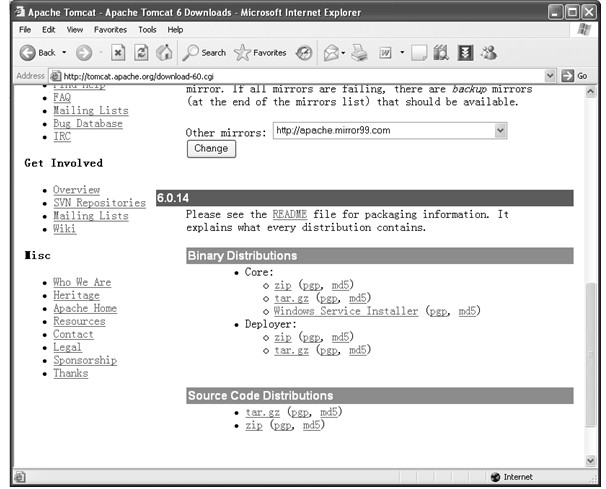The height and width of the screenshot is (489, 606).
Task: Open the Tools menu
Action: (x=147, y=30)
